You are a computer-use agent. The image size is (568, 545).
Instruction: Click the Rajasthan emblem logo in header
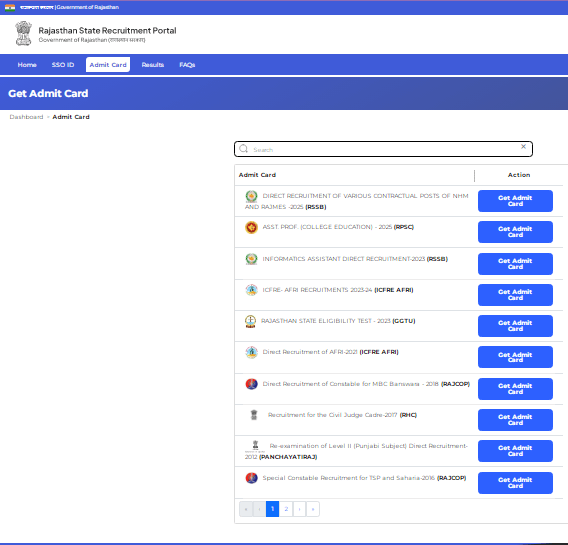pos(24,33)
